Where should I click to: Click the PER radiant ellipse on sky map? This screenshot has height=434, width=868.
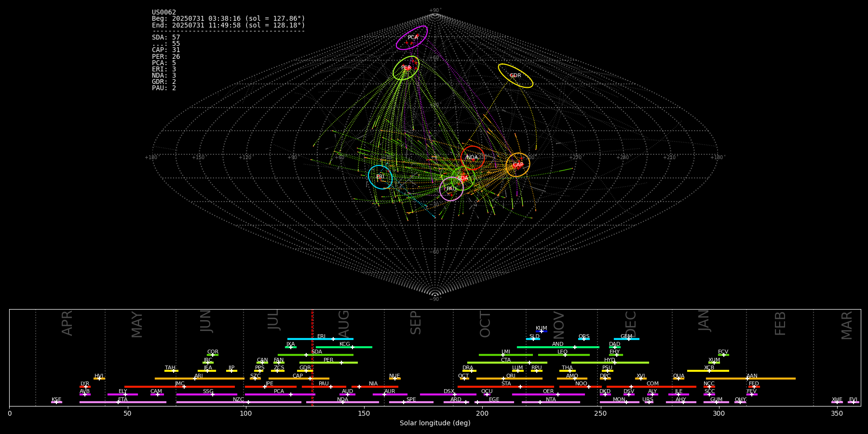pyautogui.click(x=406, y=68)
